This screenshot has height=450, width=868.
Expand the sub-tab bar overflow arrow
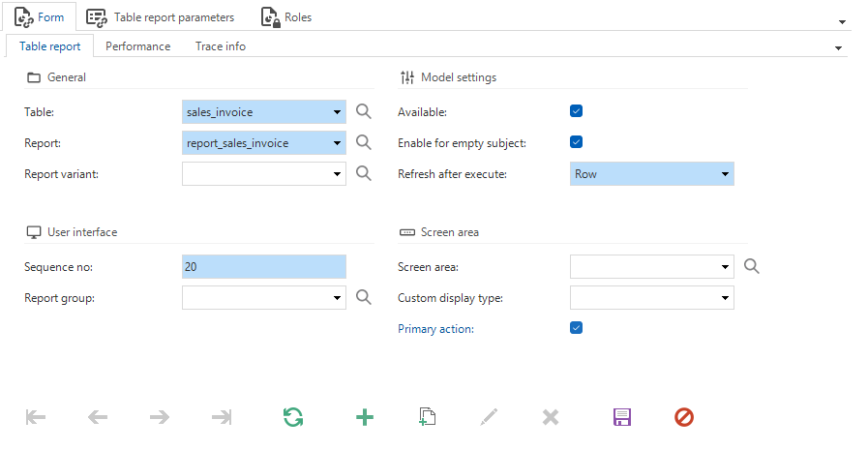click(838, 48)
